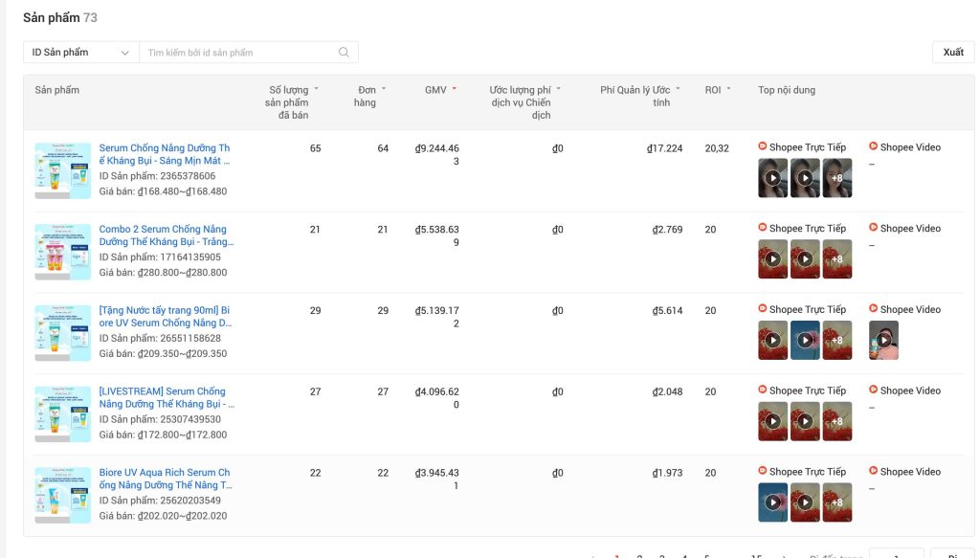Image resolution: width=980 pixels, height=558 pixels.
Task: Click the fee value ₫1.973
Action: [667, 473]
